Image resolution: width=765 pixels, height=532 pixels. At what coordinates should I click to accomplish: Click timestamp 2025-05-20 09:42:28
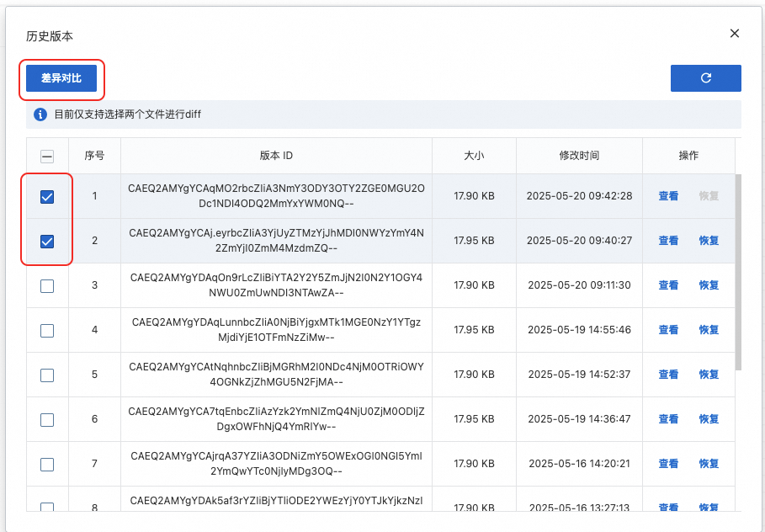[x=579, y=196]
